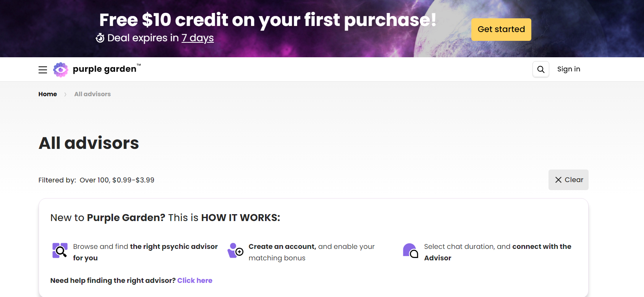Click the browse advisors magnifier icon

pos(60,251)
